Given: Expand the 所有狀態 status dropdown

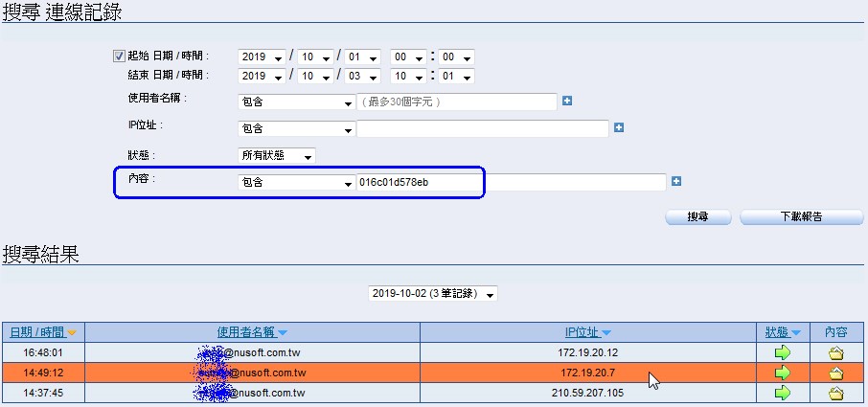Looking at the screenshot, I should tap(276, 155).
